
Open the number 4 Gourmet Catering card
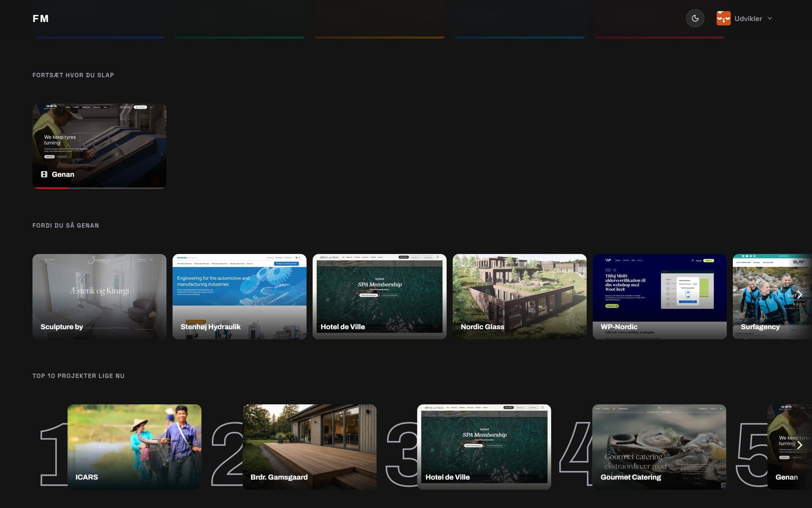coord(659,447)
